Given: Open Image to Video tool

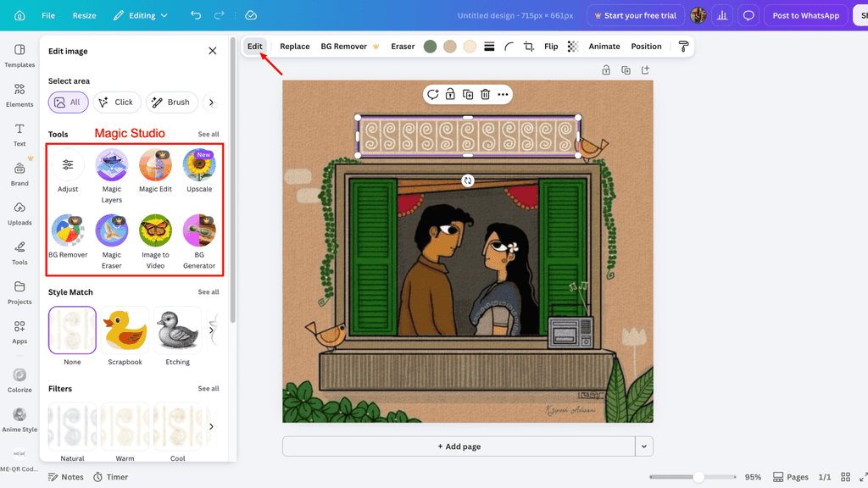Looking at the screenshot, I should (156, 241).
